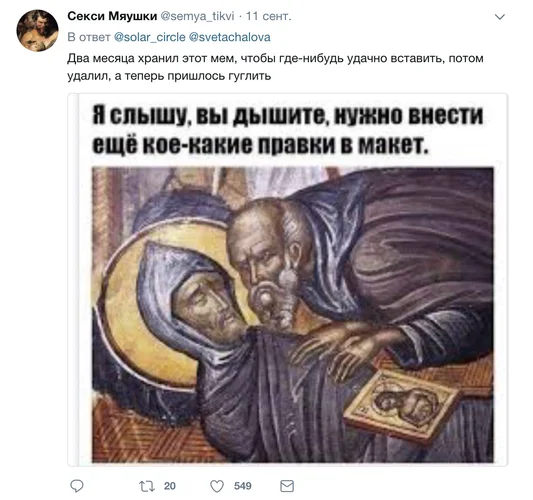View the retweet count 20
This screenshot has height=500, width=533.
pyautogui.click(x=170, y=486)
